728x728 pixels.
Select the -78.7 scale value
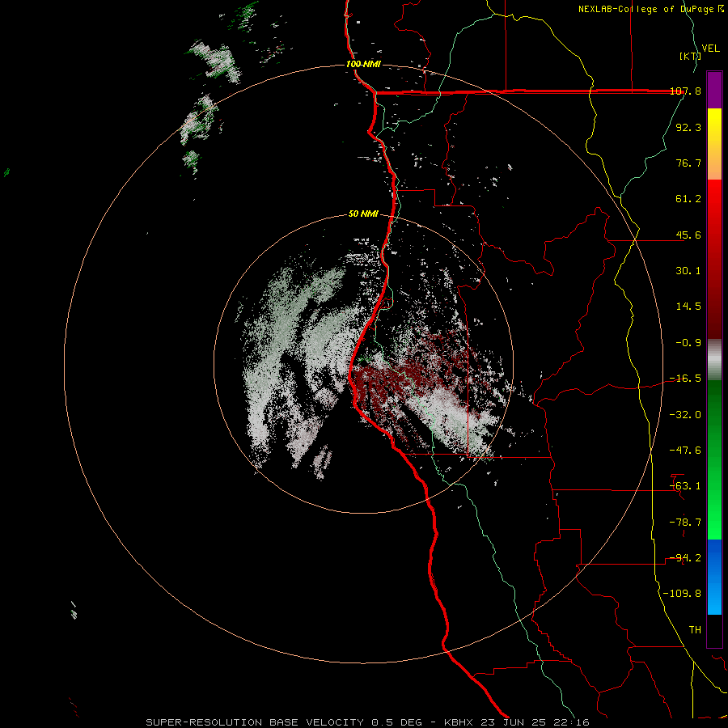pyautogui.click(x=685, y=523)
